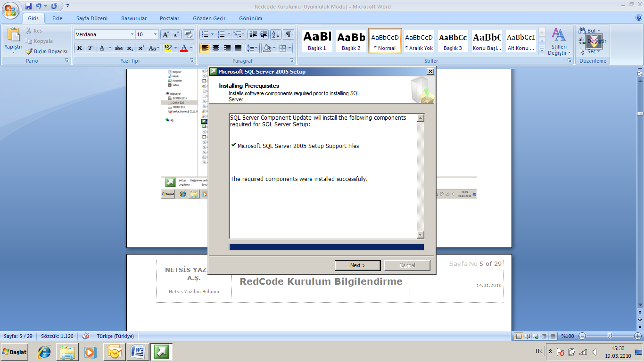
Task: Open Outlook from the taskbar
Action: pos(114,352)
